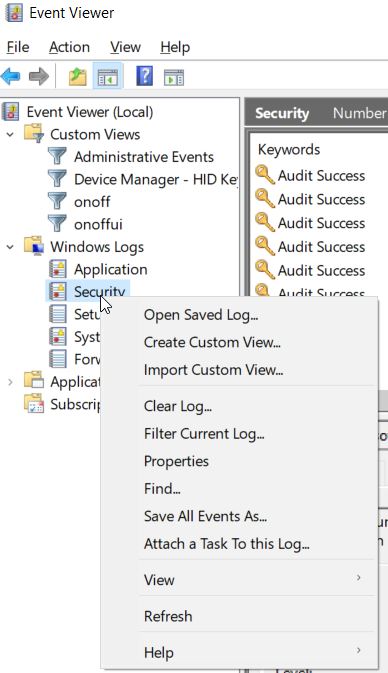Click the Setup log icon
This screenshot has height=673, width=388.
point(58,314)
